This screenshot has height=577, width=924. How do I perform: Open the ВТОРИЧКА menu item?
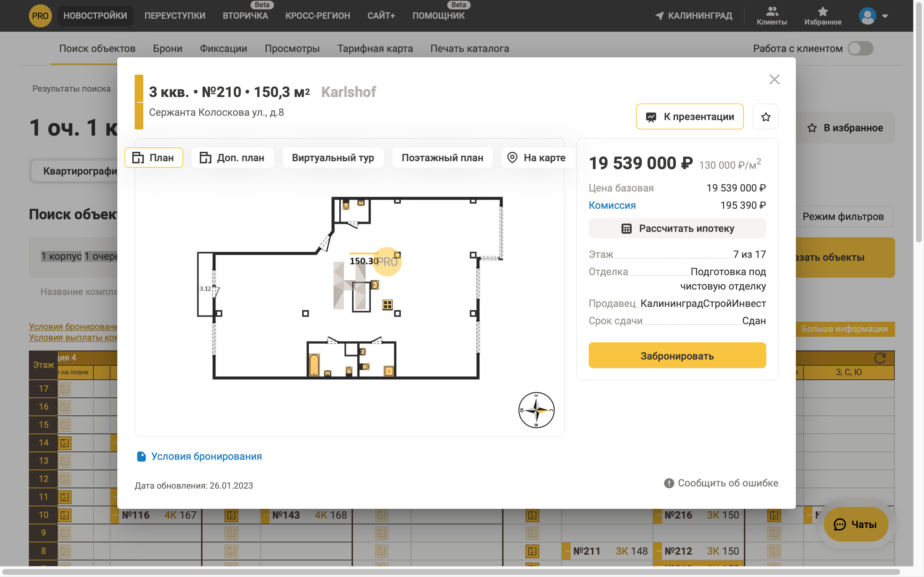245,16
